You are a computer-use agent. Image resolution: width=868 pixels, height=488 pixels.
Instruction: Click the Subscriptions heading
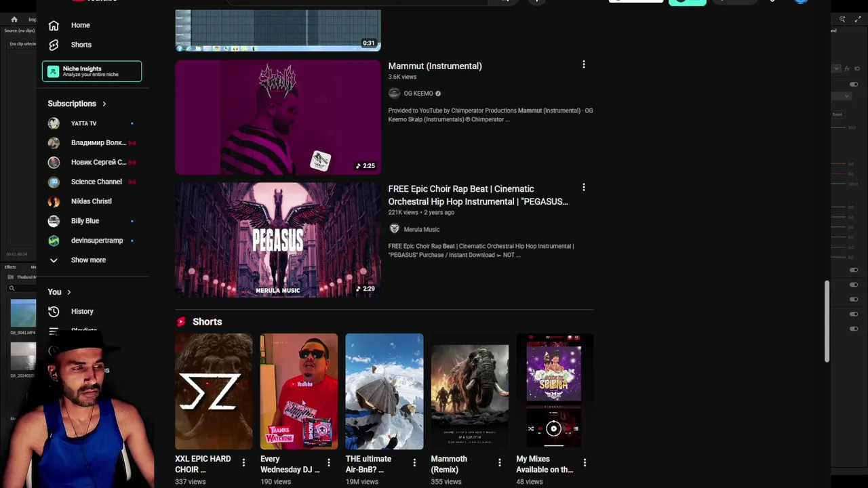pyautogui.click(x=72, y=104)
